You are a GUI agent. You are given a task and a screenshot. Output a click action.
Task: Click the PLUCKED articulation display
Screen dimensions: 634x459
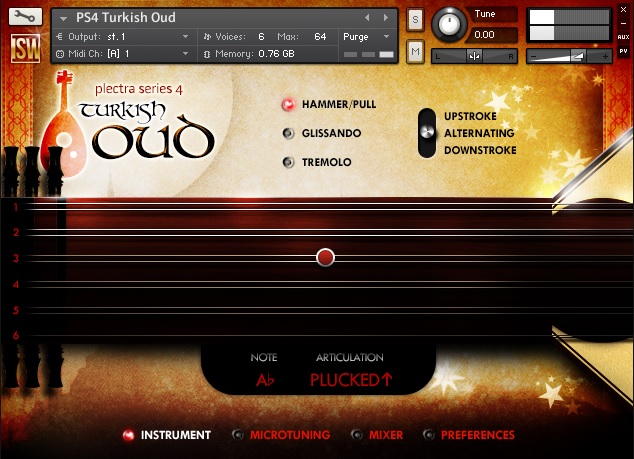(351, 380)
